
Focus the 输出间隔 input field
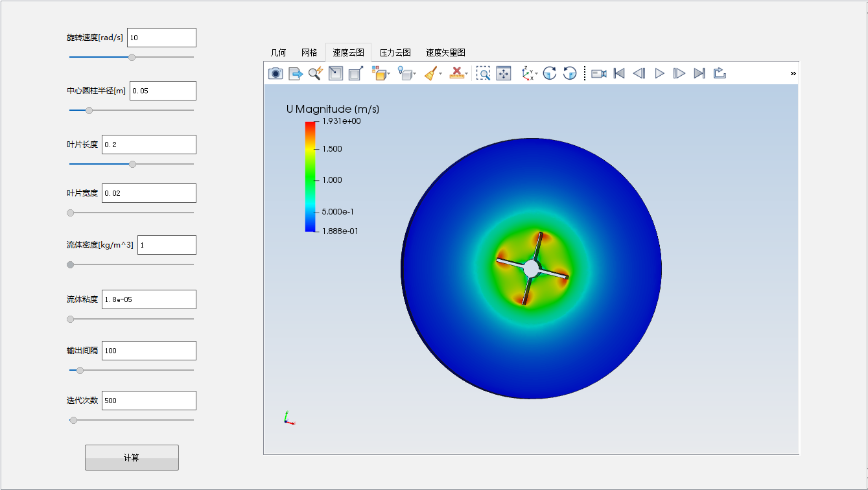click(x=149, y=351)
